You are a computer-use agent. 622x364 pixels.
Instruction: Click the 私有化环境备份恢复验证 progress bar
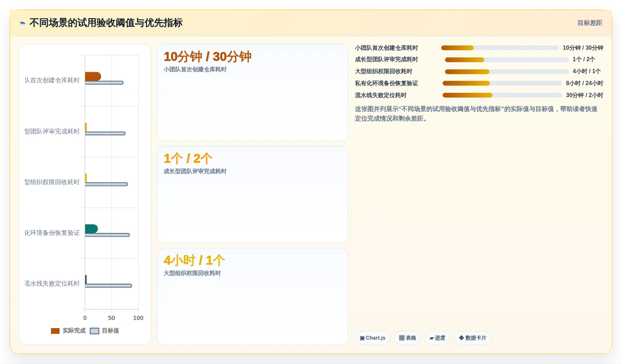pos(502,83)
